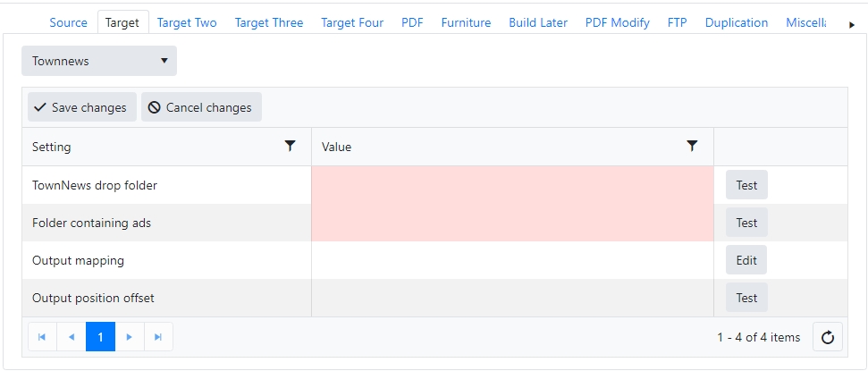Viewport: 868px width, 371px height.
Task: Open the Townnews dropdown
Action: pyautogui.click(x=99, y=61)
